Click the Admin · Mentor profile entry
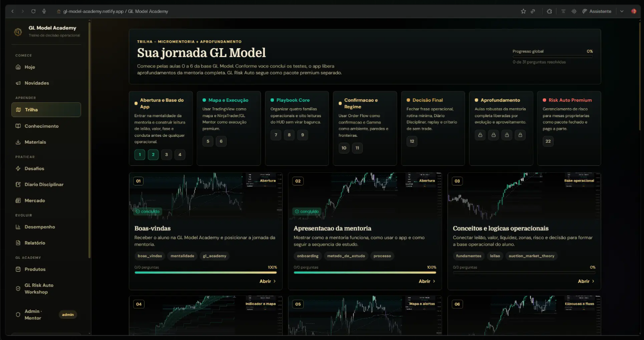The image size is (644, 340). pos(46,314)
